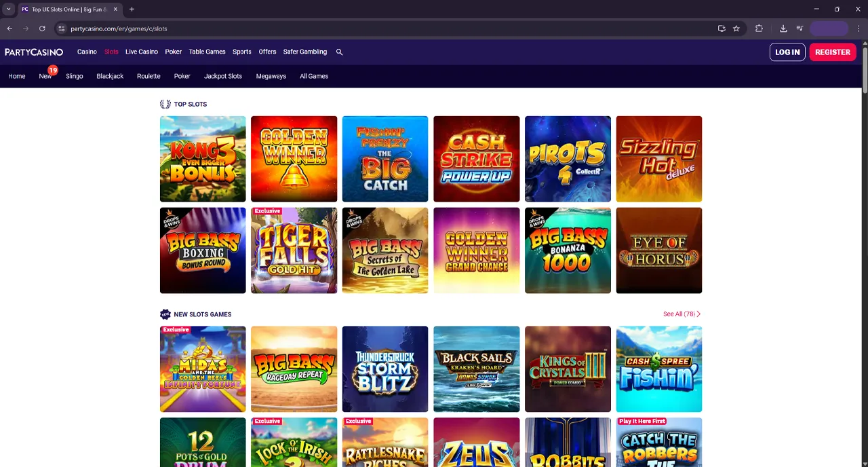Bookmark this page with the star icon
Viewport: 868px width, 467px height.
[x=736, y=29]
